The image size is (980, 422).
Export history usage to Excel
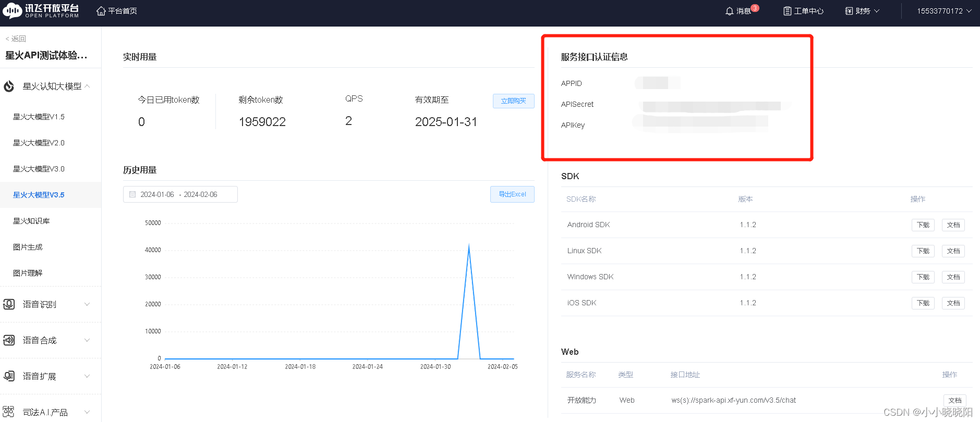[512, 194]
